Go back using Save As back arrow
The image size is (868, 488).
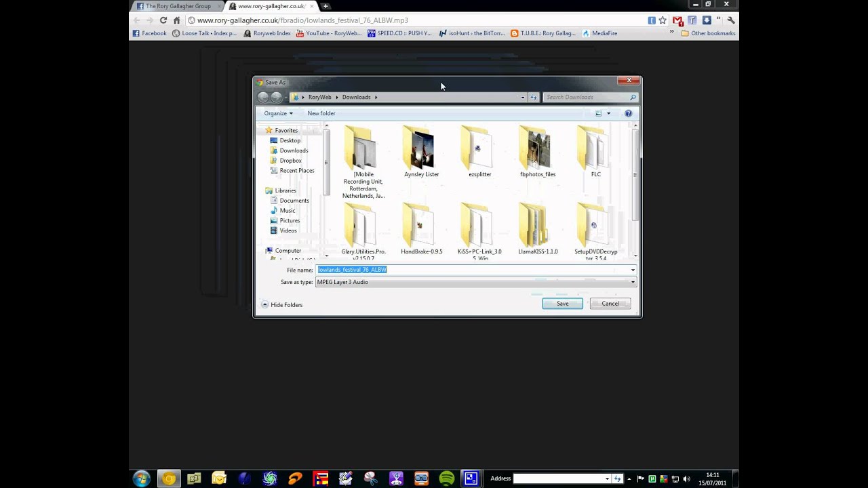pos(263,97)
